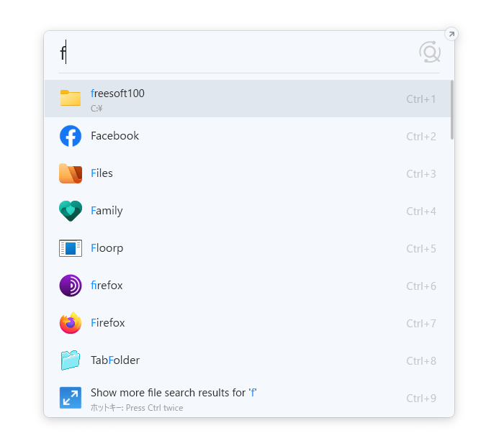Click the Floorp browser icon
This screenshot has height=446, width=504.
pyautogui.click(x=71, y=248)
